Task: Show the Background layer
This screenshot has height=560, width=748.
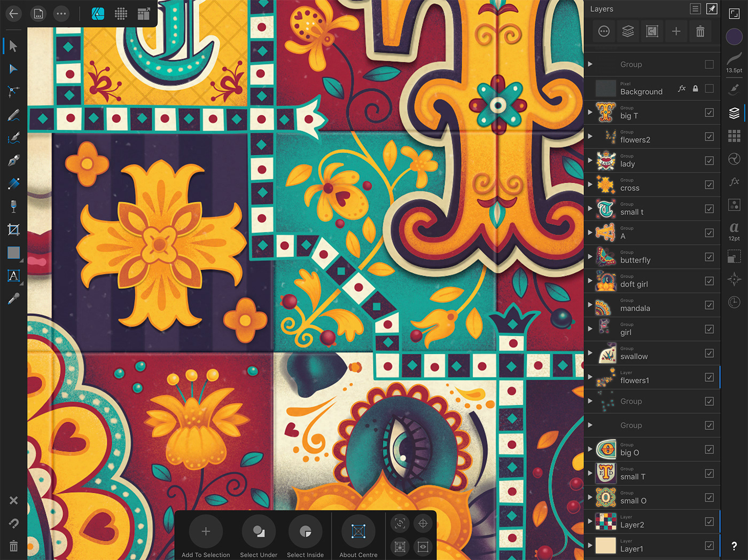Action: (x=709, y=89)
